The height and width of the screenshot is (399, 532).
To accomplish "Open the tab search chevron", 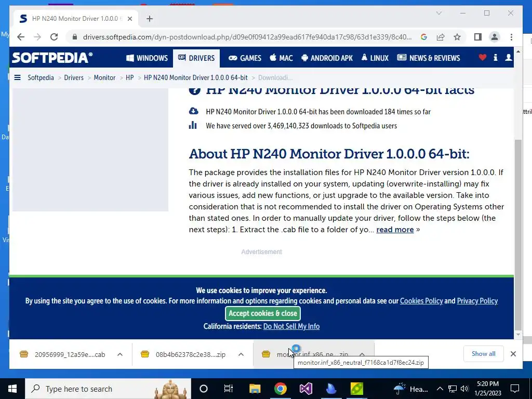I will click(438, 13).
